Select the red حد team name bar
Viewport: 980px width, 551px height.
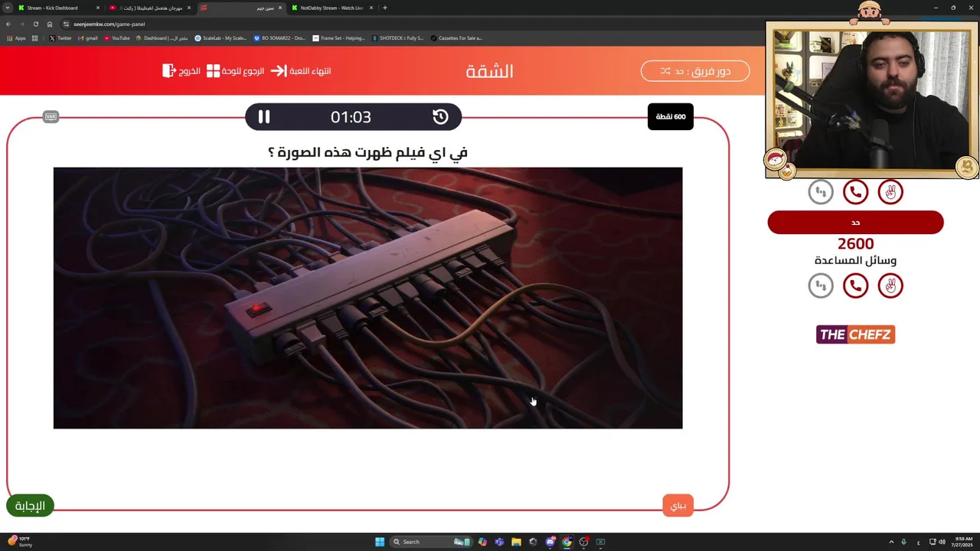click(855, 223)
